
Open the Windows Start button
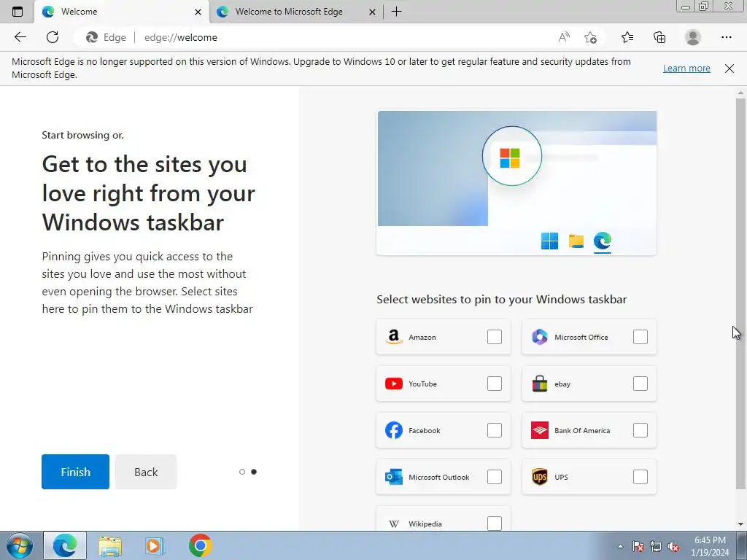point(19,545)
